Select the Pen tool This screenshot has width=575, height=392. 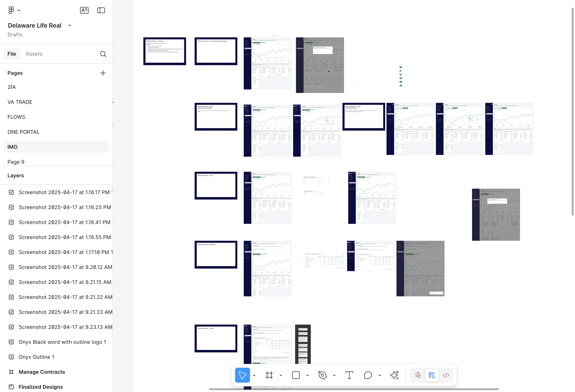coord(322,375)
